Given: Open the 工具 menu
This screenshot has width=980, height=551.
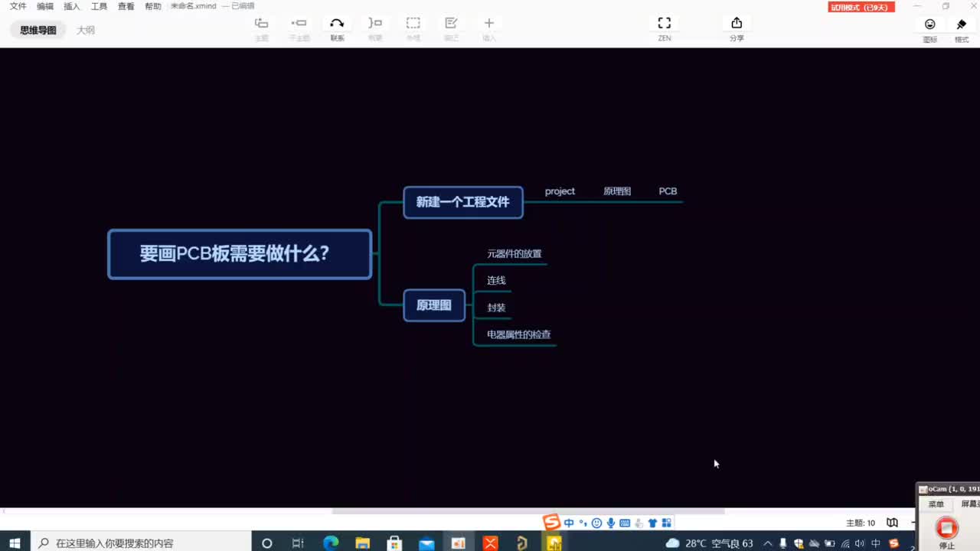Looking at the screenshot, I should [99, 6].
